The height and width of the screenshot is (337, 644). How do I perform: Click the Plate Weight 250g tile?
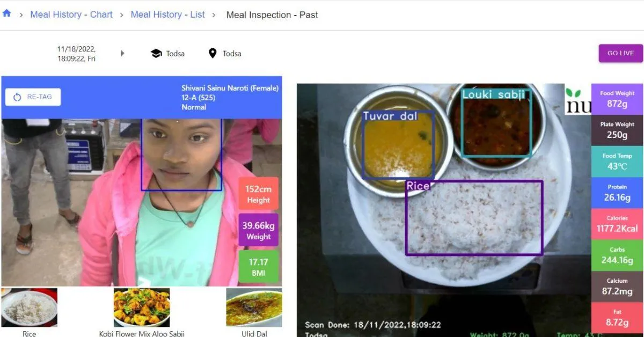617,130
